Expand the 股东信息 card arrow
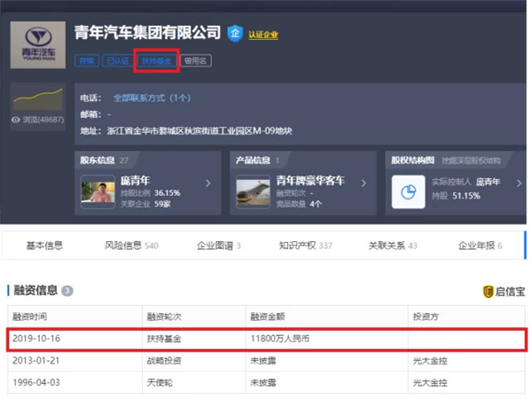 click(x=208, y=184)
